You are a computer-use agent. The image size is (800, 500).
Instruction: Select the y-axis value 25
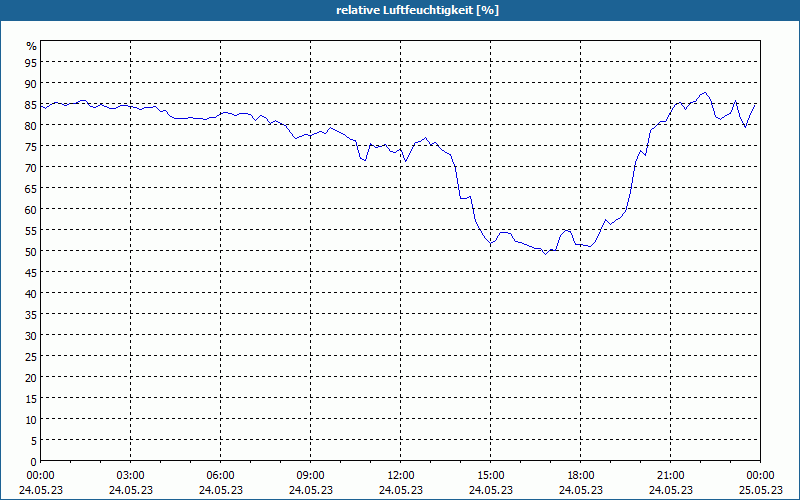click(31, 357)
